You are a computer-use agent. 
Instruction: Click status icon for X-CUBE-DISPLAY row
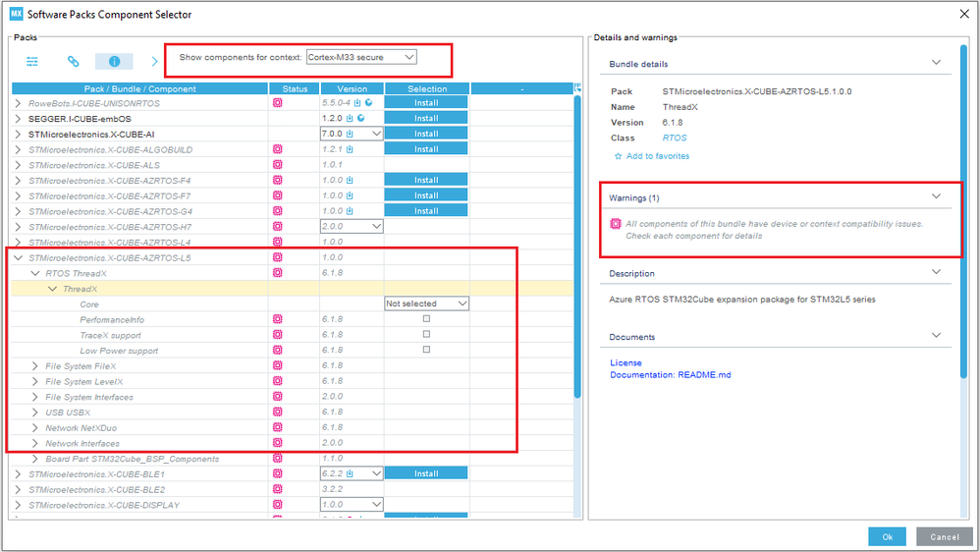pos(278,505)
